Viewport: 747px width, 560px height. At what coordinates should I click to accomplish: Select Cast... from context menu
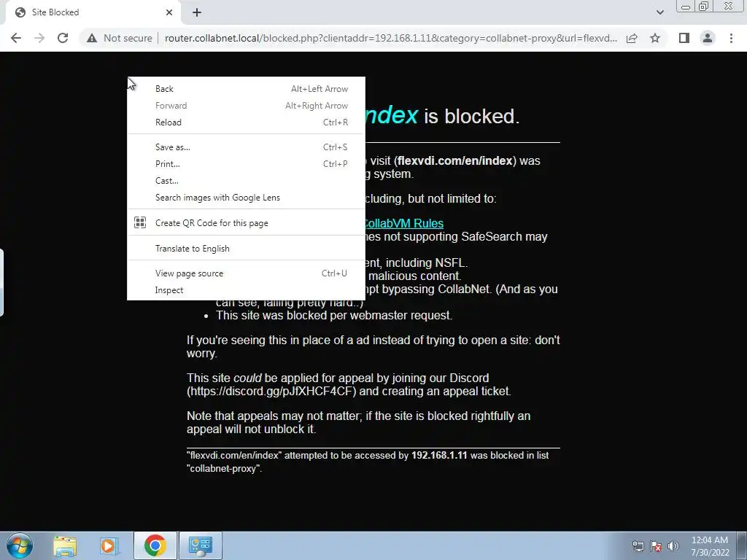246,181
